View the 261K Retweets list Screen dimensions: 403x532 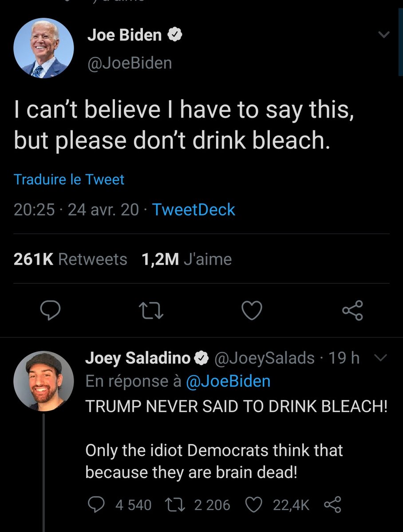(x=71, y=259)
